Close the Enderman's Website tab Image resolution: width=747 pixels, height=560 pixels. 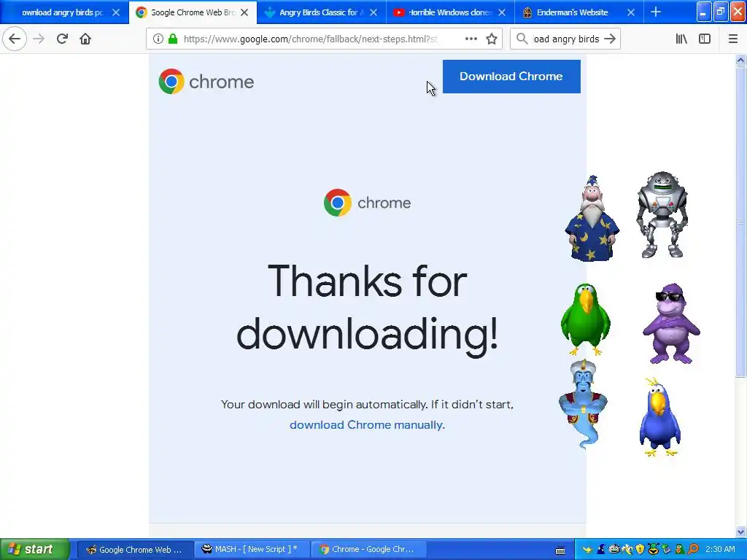tap(631, 12)
